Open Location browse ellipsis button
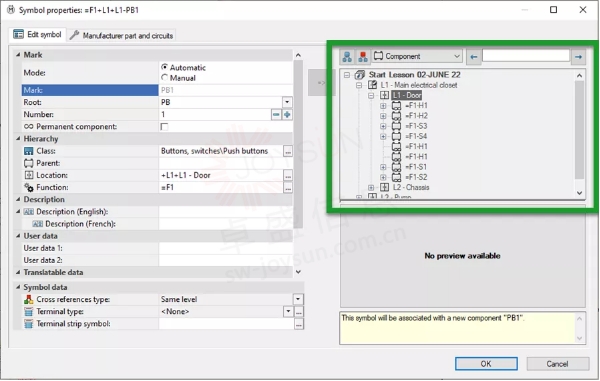The image size is (600, 381). point(288,175)
